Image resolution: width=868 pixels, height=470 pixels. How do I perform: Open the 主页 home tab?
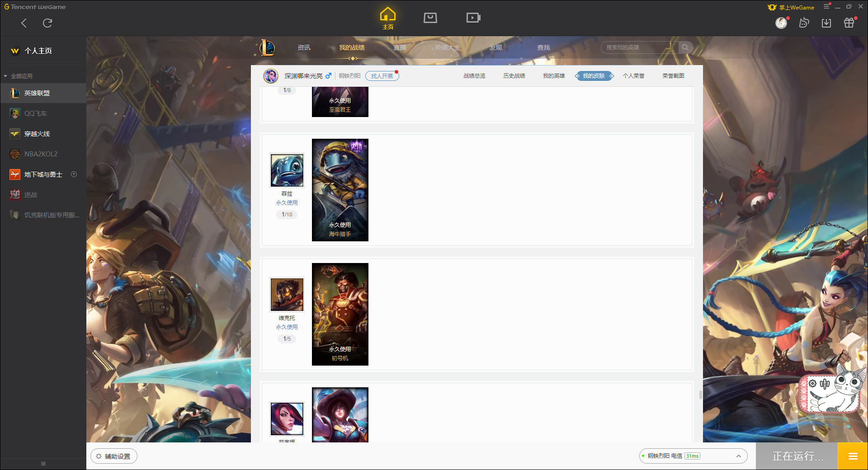point(388,19)
